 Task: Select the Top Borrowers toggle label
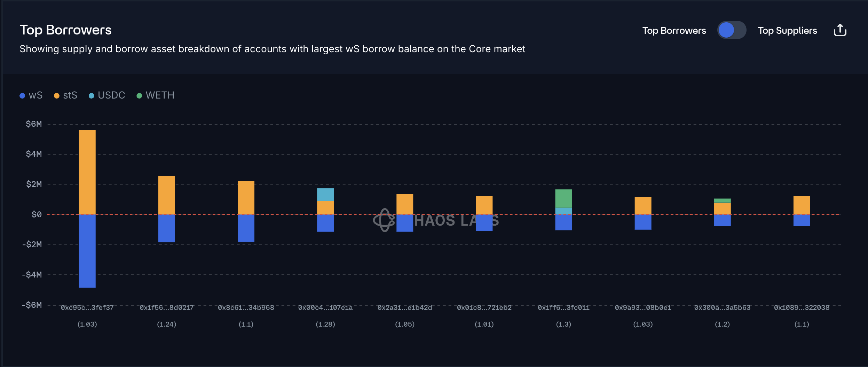pyautogui.click(x=674, y=31)
